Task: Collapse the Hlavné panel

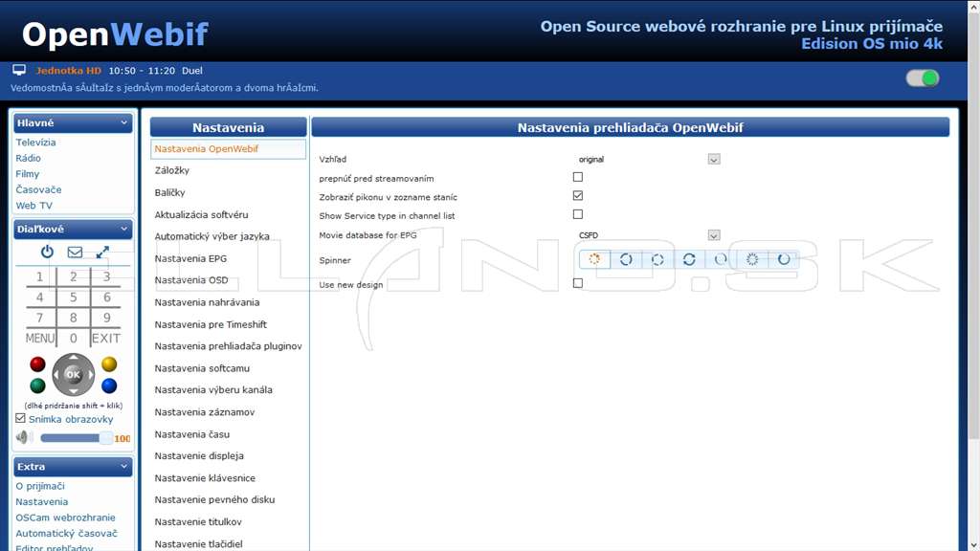Action: (x=123, y=123)
